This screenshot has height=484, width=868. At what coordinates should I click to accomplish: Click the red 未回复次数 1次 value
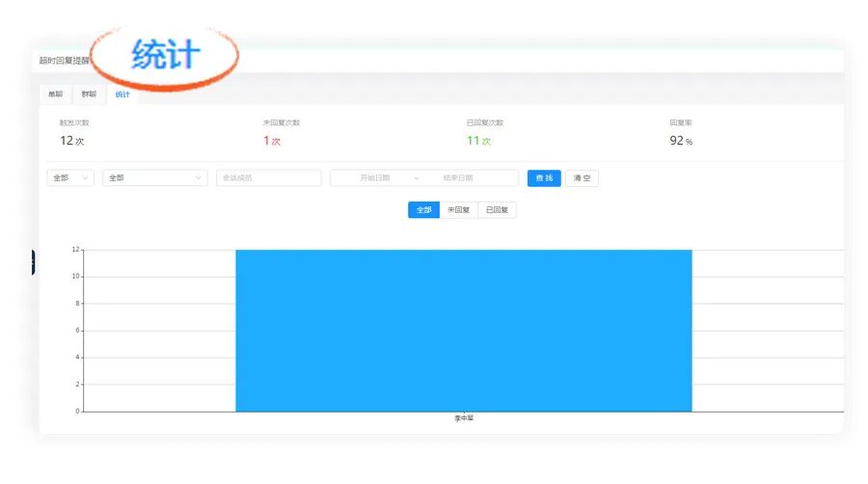pyautogui.click(x=272, y=141)
